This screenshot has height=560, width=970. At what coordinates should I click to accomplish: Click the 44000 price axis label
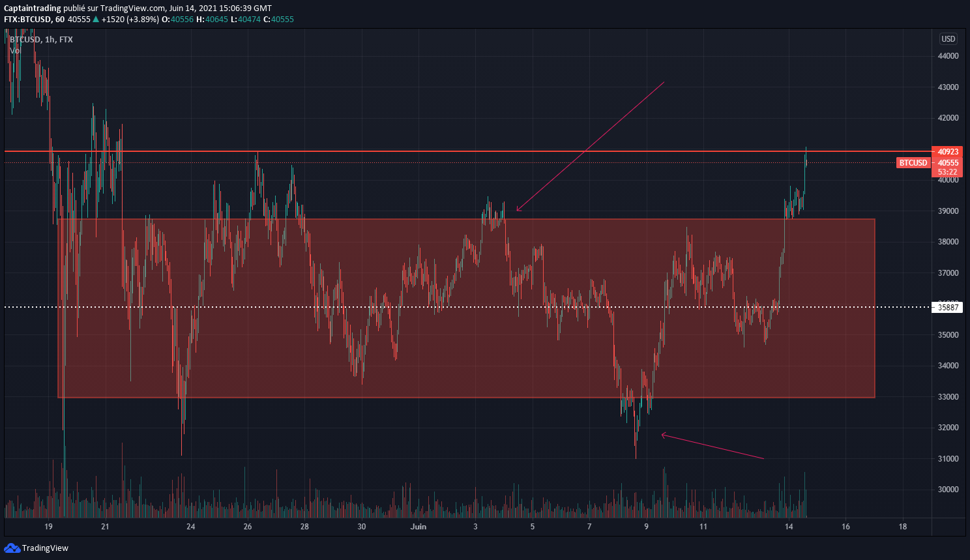[x=948, y=56]
